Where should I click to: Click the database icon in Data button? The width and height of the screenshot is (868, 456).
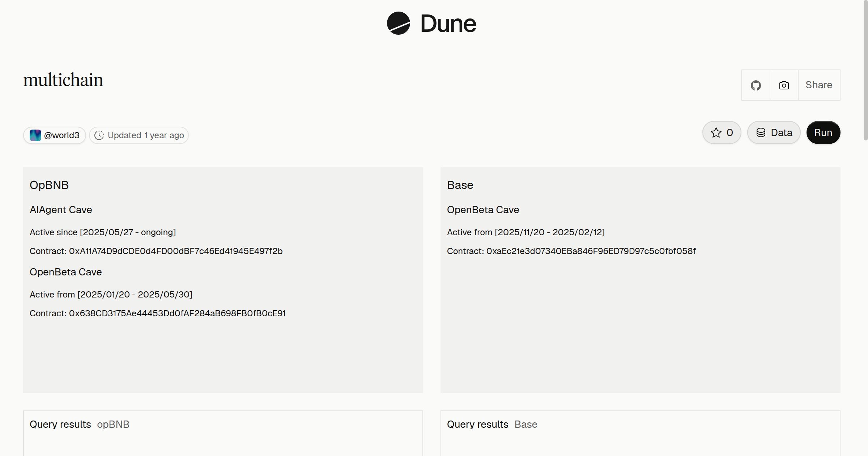pos(761,132)
